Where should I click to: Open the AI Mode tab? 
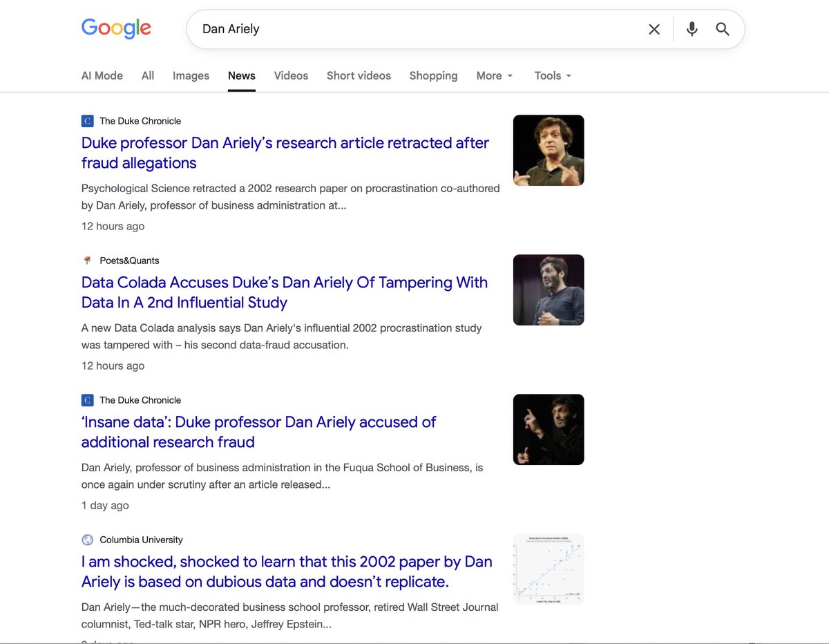pos(102,76)
